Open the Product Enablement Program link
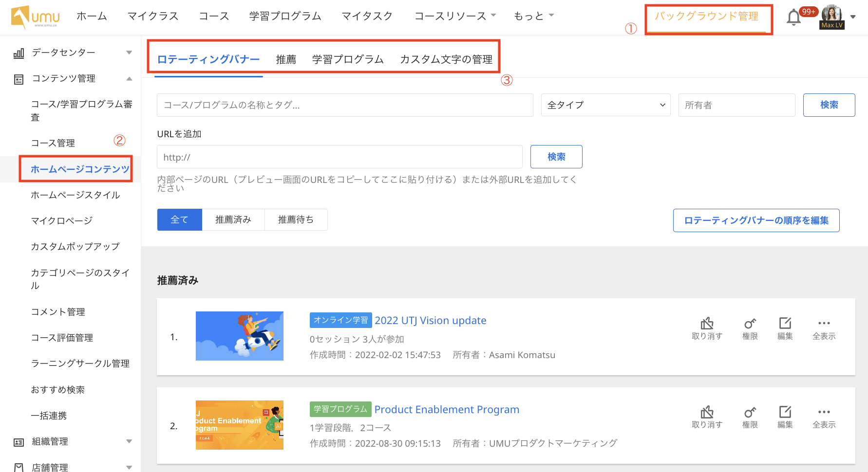 click(447, 410)
